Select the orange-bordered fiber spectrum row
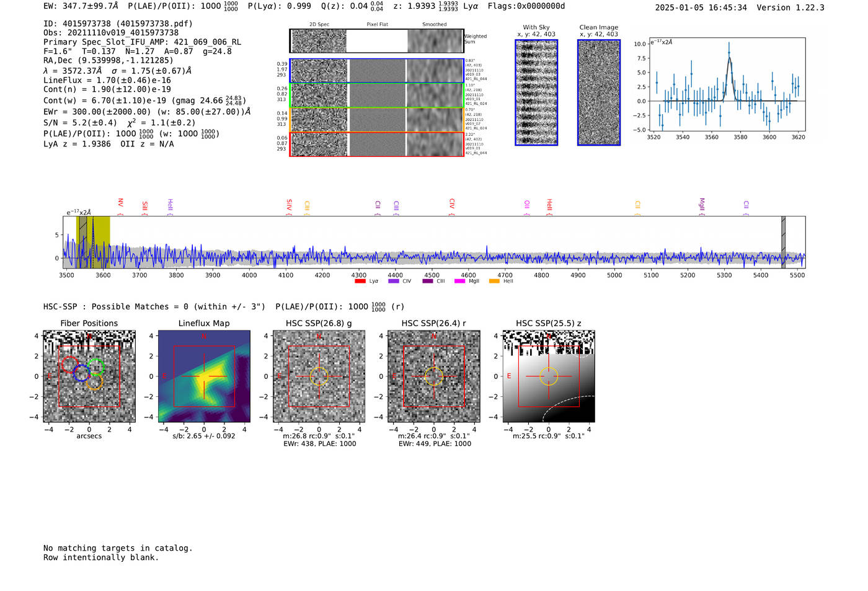 376,120
